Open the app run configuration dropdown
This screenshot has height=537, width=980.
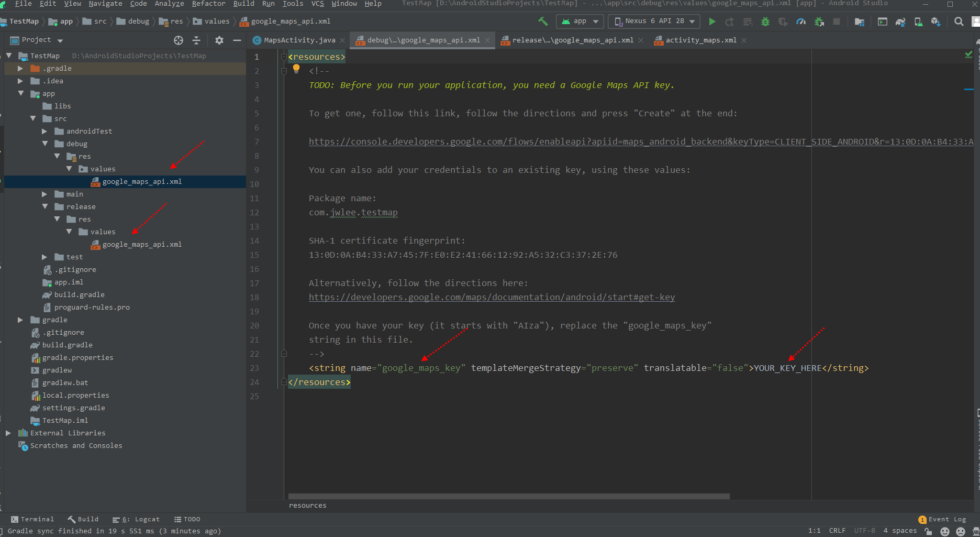point(580,21)
